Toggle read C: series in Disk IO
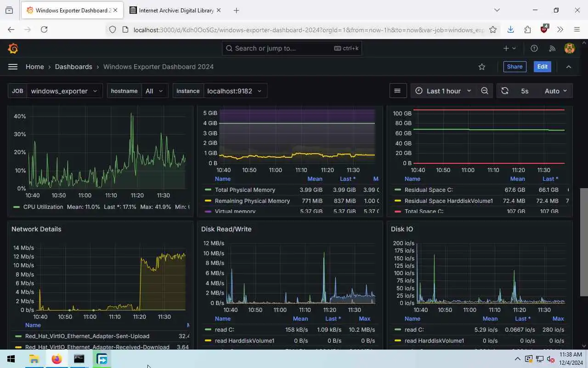Screen dimensions: 588x368 [x=414, y=330]
